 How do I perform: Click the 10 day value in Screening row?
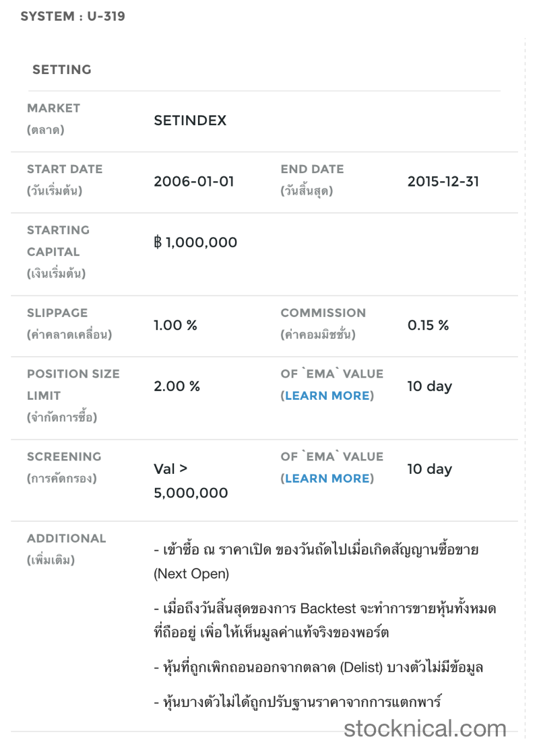click(429, 469)
